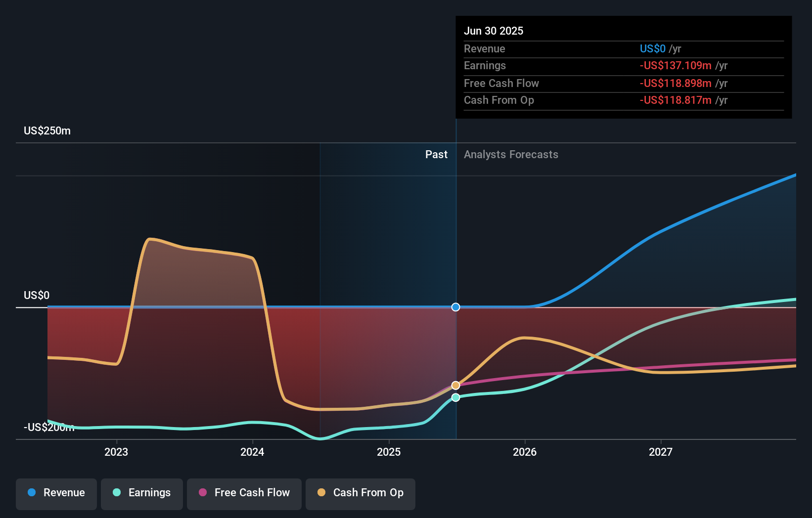Toggle the Earnings series visibility

[x=142, y=493]
